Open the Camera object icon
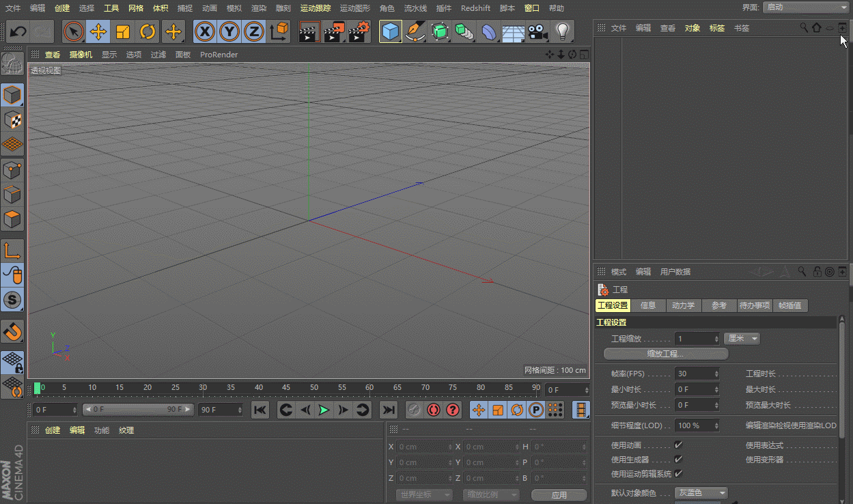This screenshot has height=504, width=853. 538,32
